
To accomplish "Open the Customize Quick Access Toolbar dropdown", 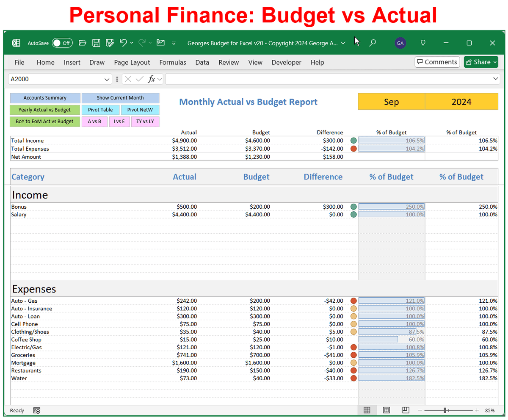I will (174, 43).
